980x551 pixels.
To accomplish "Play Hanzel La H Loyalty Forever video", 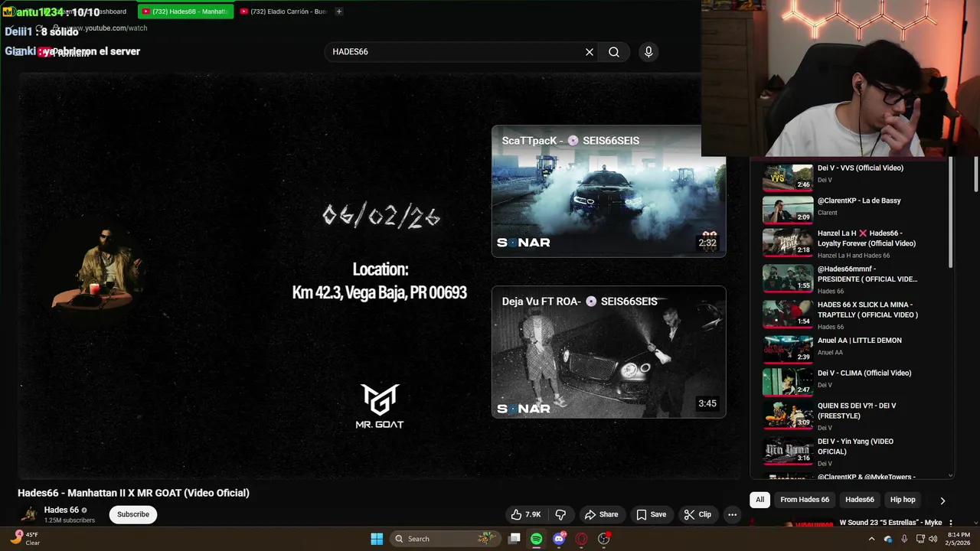I will coord(866,238).
